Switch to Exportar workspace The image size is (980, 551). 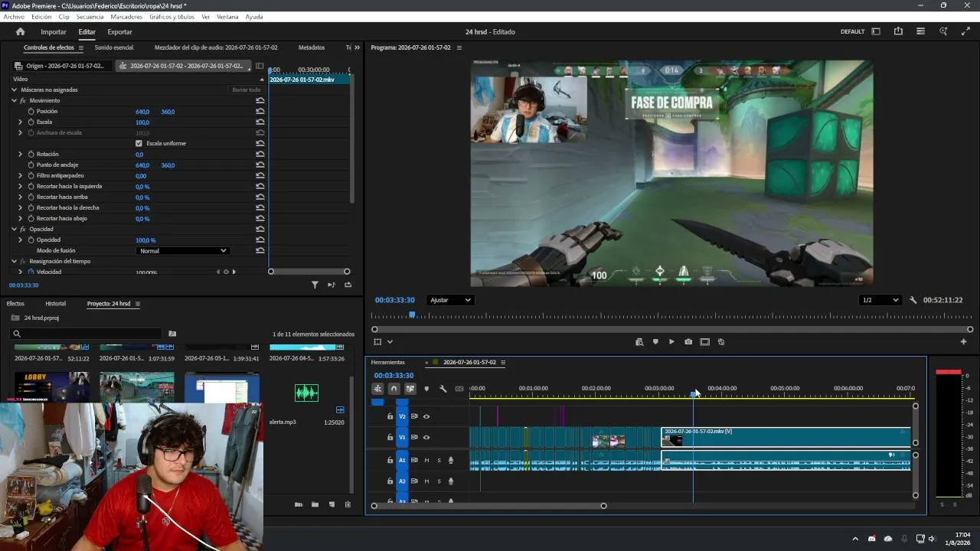coord(119,32)
